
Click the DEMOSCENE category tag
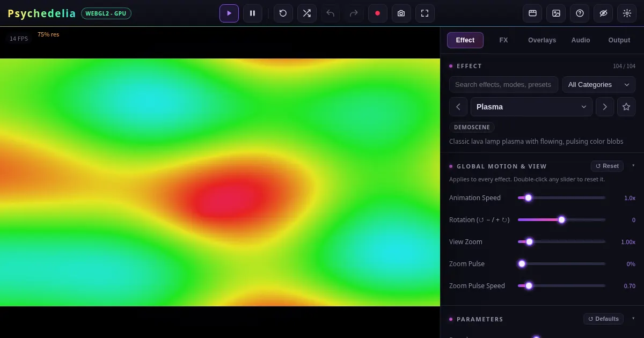point(472,127)
